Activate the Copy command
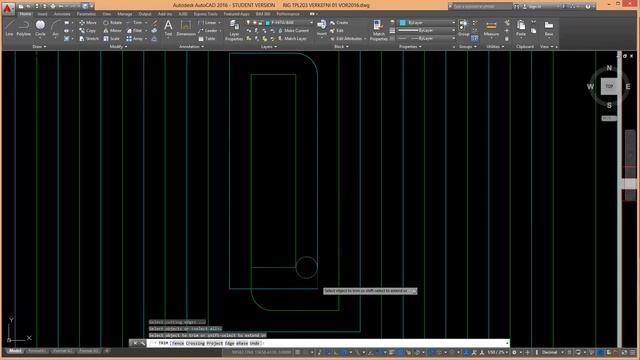The width and height of the screenshot is (640, 360). pyautogui.click(x=87, y=31)
